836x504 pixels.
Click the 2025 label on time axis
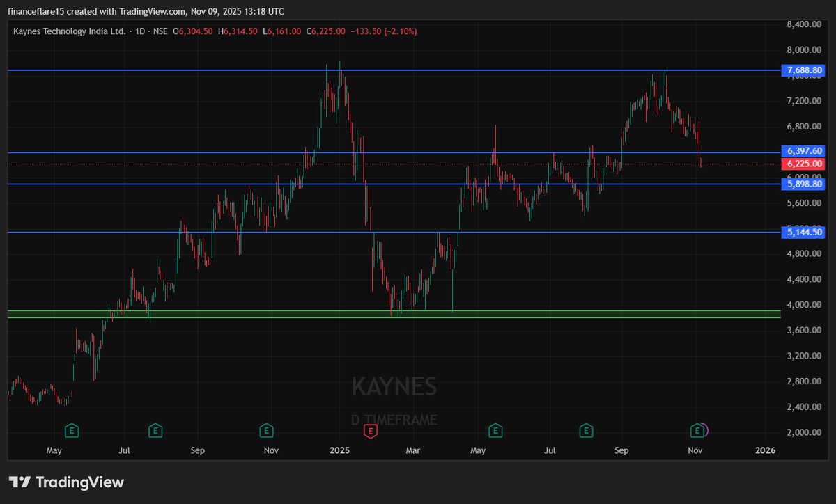tap(340, 451)
